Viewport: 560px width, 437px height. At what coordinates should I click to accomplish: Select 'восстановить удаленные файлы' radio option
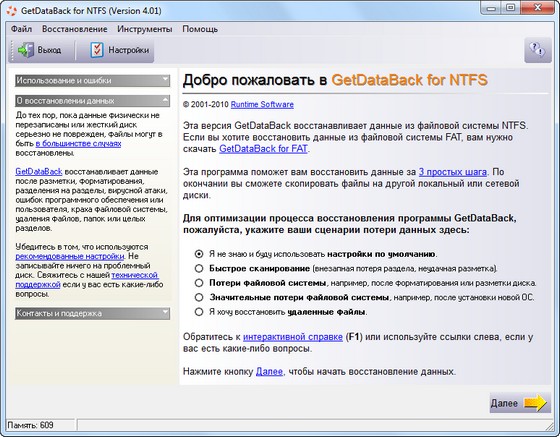coord(199,312)
